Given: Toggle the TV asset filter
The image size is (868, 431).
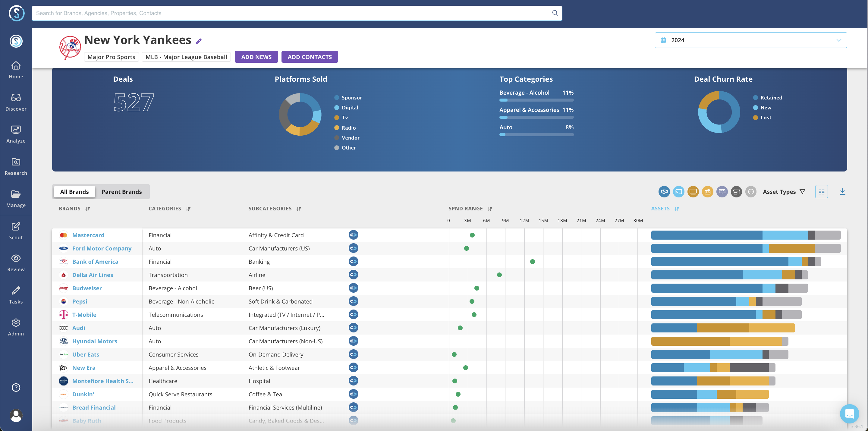Looking at the screenshot, I should click(693, 192).
